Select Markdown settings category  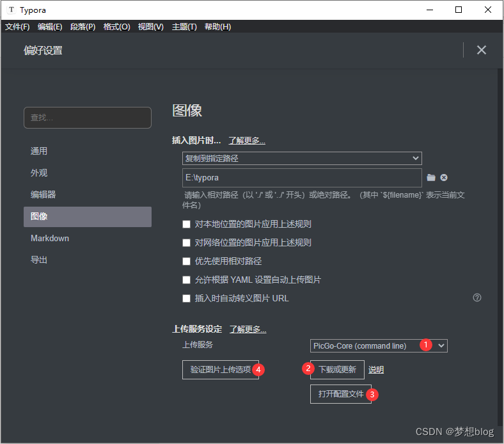click(x=88, y=238)
